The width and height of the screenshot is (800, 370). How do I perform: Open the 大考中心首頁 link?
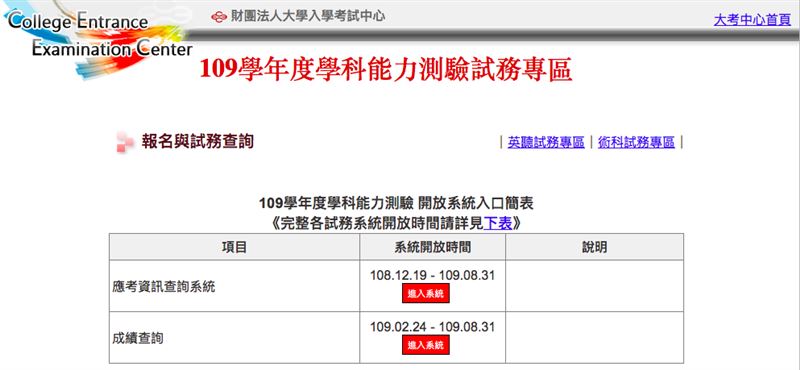pos(752,20)
